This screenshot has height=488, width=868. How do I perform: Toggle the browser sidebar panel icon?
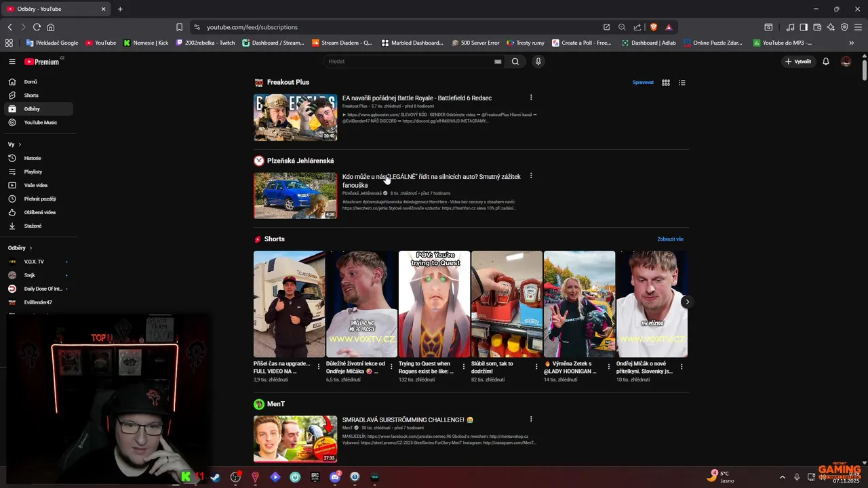click(804, 27)
